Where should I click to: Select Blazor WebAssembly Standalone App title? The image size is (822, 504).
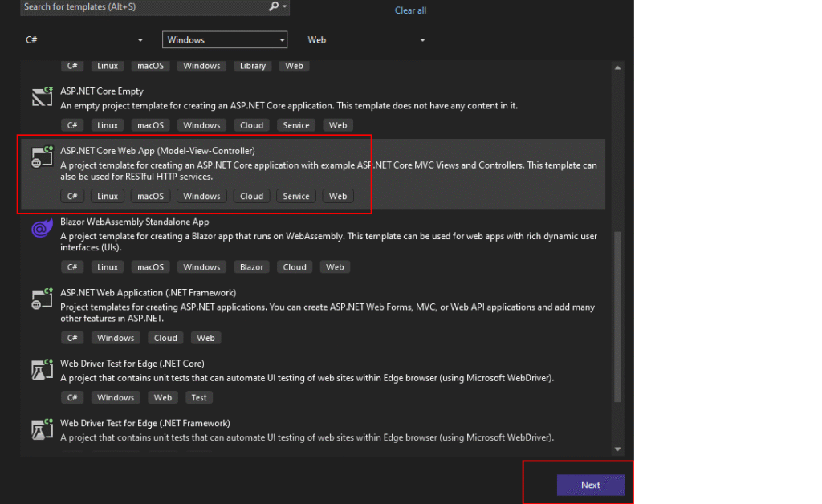134,222
